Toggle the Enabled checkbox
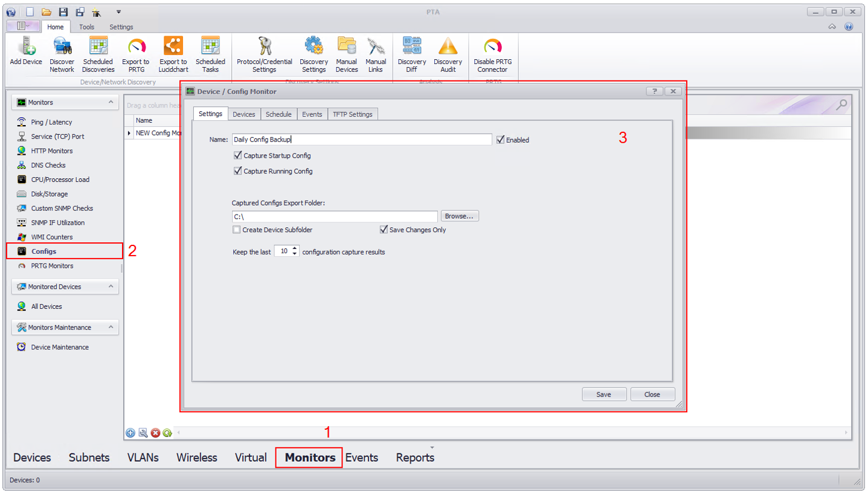The image size is (868, 495). pos(500,140)
